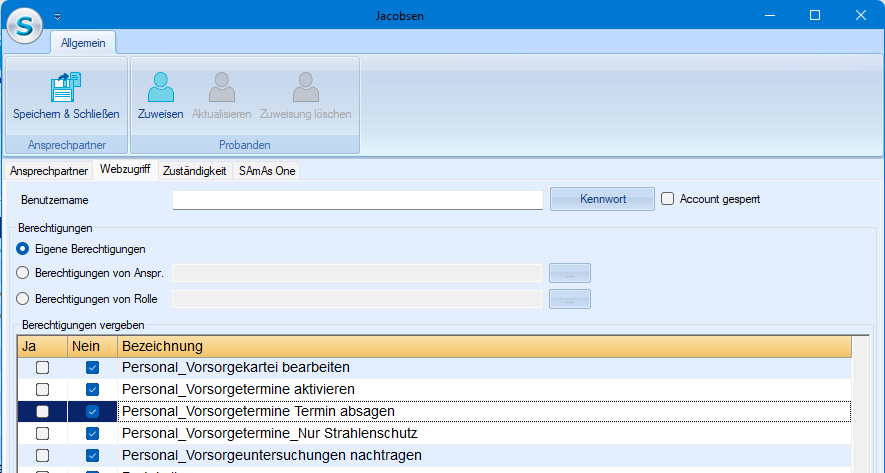Uncheck Nein for Personal_Vorsorgetermine_Nur Strahlenschutz
Image resolution: width=885 pixels, height=473 pixels.
pos(93,434)
